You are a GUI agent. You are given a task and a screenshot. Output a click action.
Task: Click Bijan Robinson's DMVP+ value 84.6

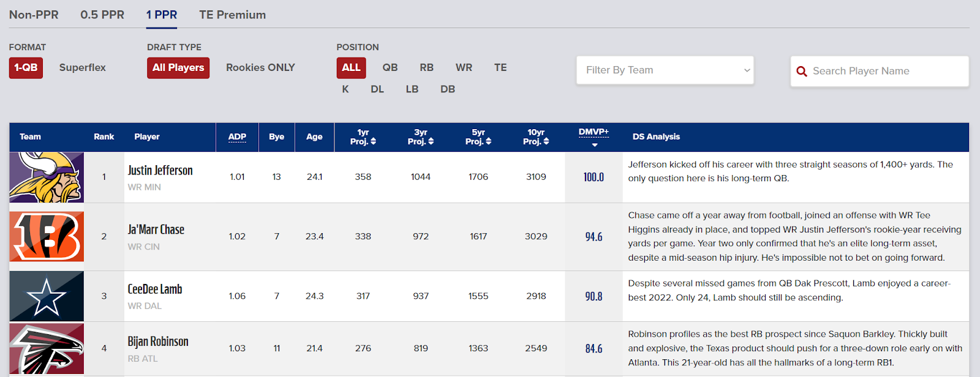594,349
